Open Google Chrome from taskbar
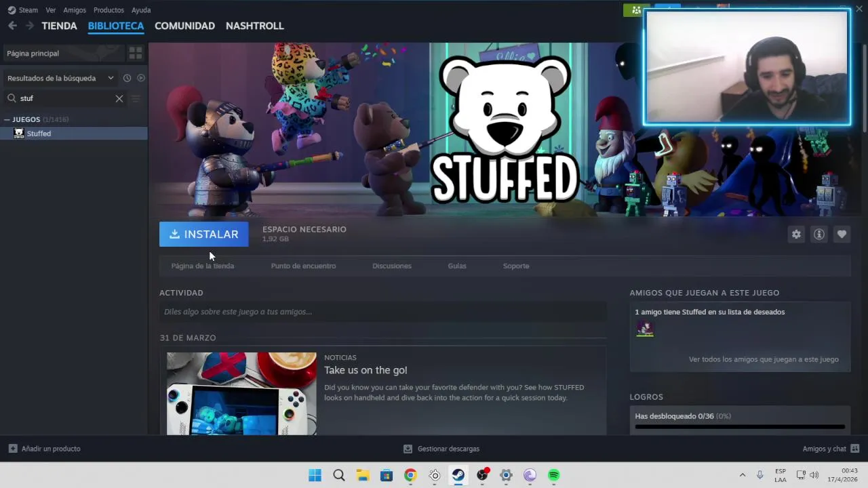 [410, 475]
